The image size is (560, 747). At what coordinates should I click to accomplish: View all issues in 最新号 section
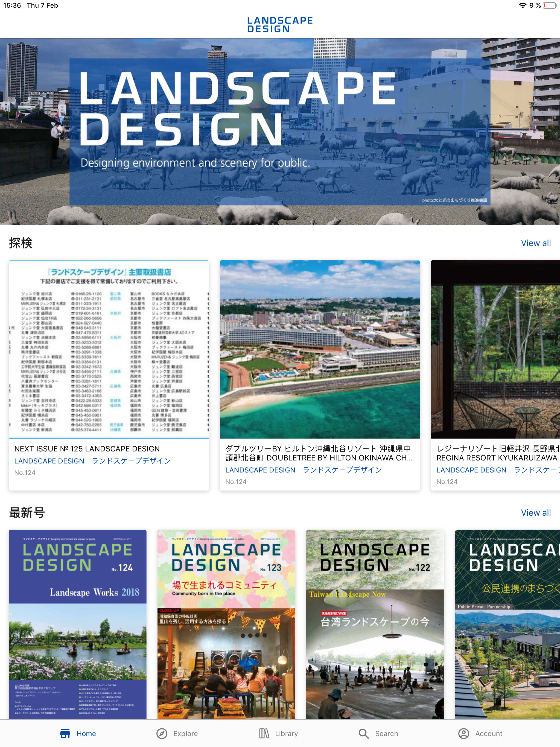pyautogui.click(x=536, y=513)
